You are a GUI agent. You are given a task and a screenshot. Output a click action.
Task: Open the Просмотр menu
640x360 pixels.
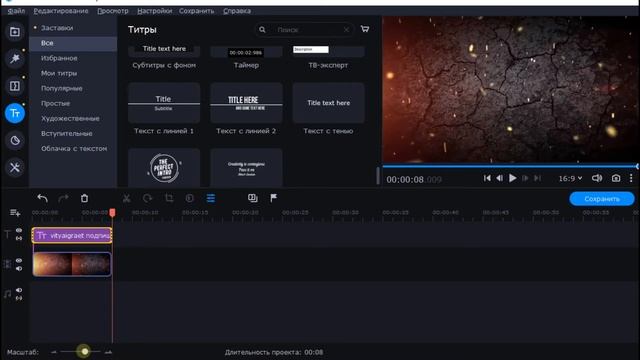click(113, 11)
